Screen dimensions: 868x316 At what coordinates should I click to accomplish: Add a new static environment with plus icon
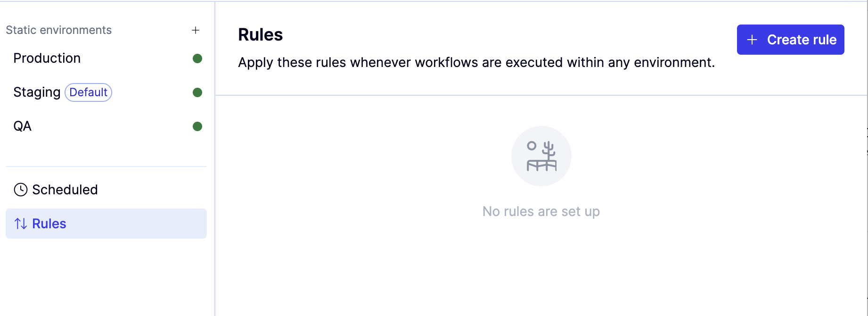(196, 30)
